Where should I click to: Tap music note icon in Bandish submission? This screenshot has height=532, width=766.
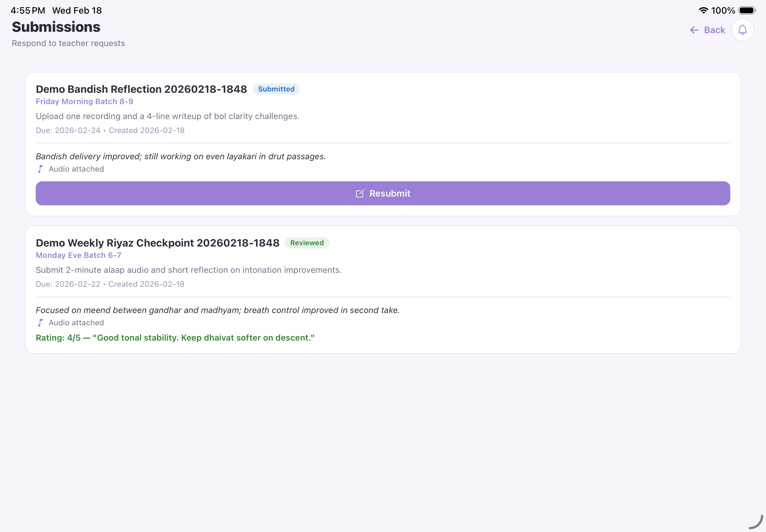coord(40,169)
